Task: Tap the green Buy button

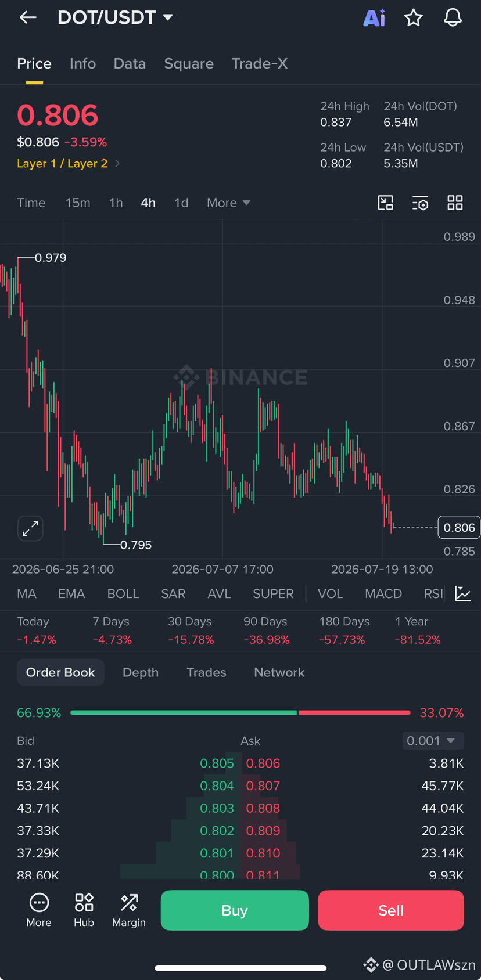Action: click(x=235, y=910)
